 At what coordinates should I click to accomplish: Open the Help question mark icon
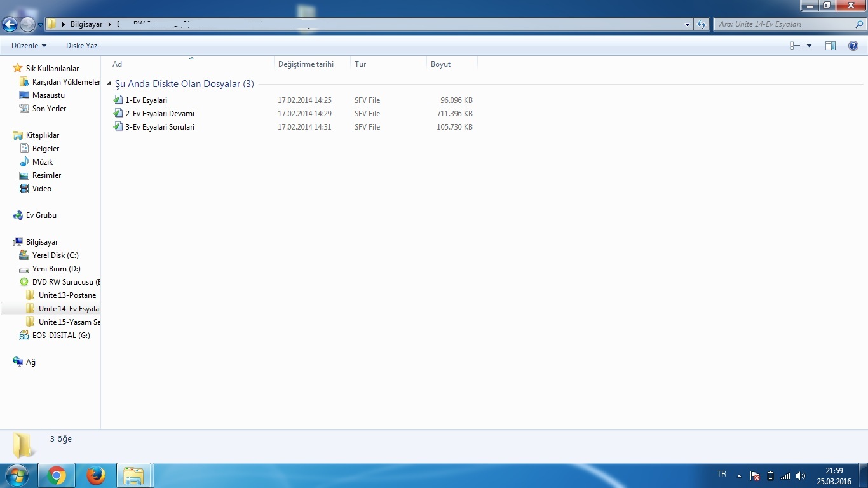pyautogui.click(x=853, y=46)
